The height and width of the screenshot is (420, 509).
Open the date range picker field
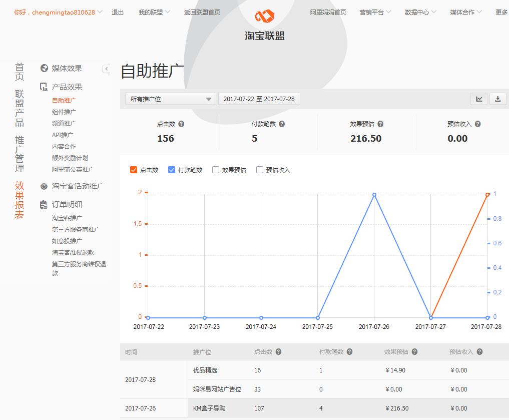(x=259, y=99)
